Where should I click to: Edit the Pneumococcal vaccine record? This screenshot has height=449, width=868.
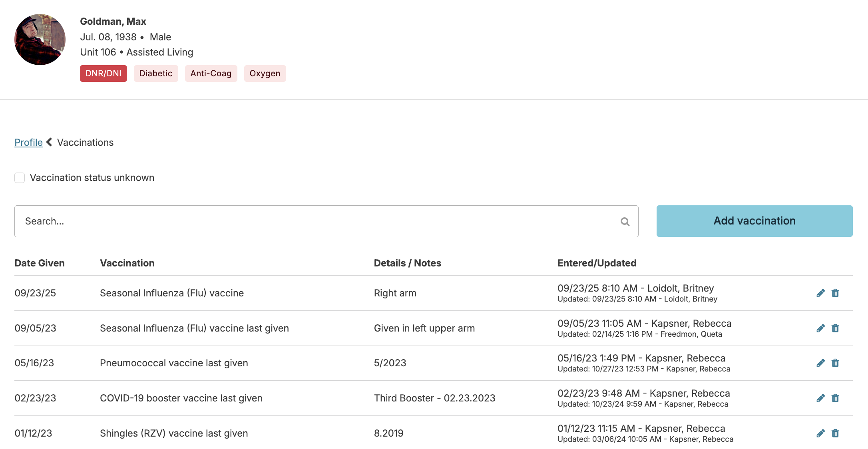point(820,363)
